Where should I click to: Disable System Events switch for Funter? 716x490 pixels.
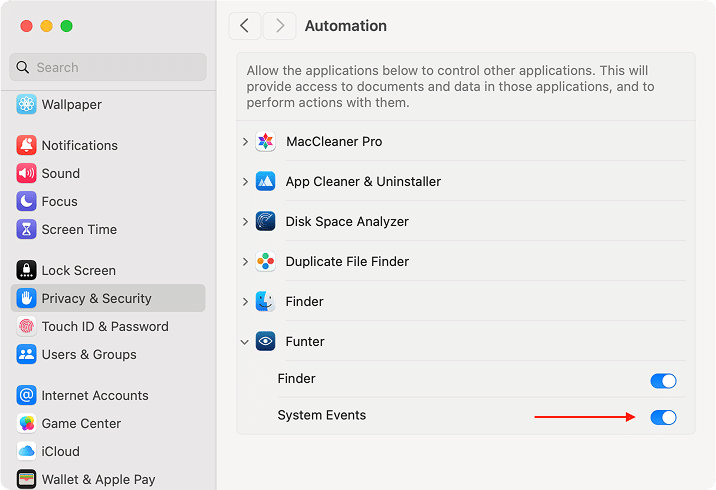(663, 417)
